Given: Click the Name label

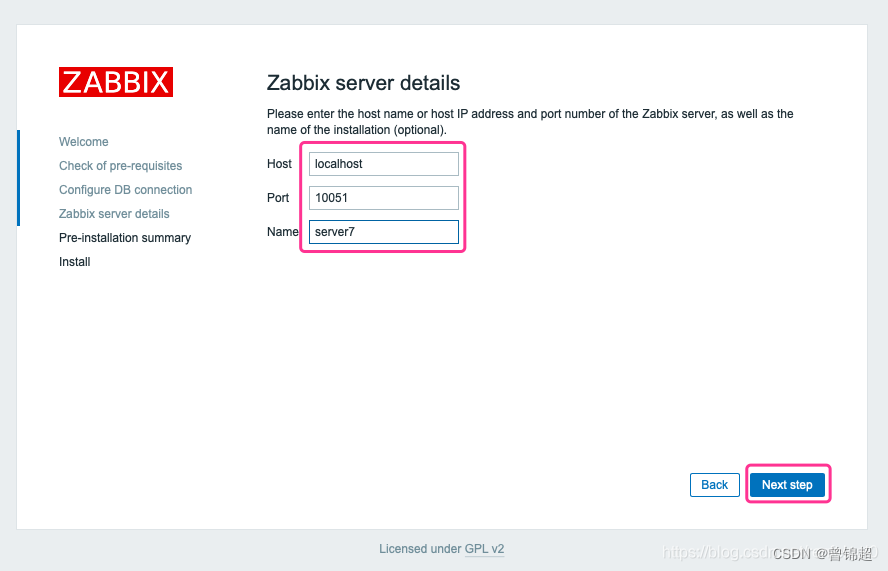Looking at the screenshot, I should tap(283, 232).
